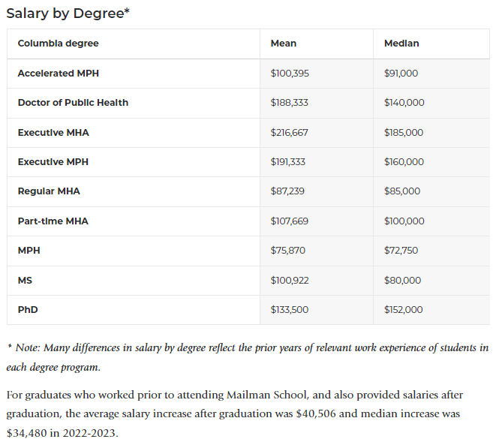The height and width of the screenshot is (448, 499).
Task: Click the "Salary by Degree" heading
Action: [x=68, y=14]
